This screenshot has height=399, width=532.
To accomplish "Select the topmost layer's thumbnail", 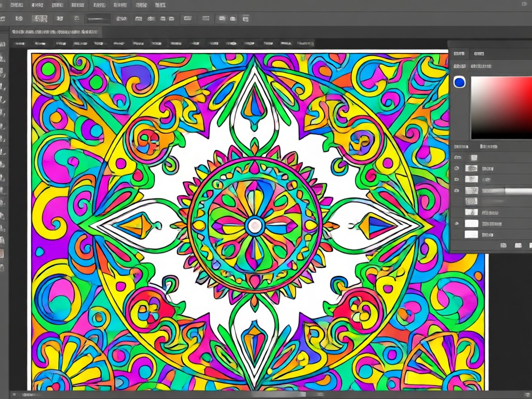I will pos(471,168).
